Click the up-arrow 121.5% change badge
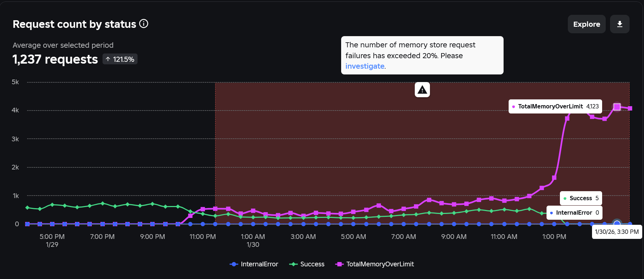 tap(120, 59)
